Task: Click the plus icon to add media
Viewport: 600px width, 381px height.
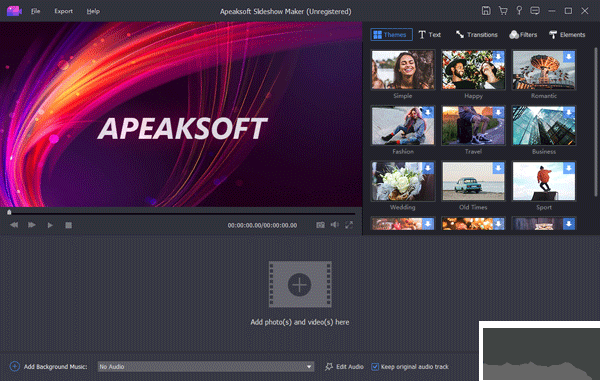Action: 300,285
